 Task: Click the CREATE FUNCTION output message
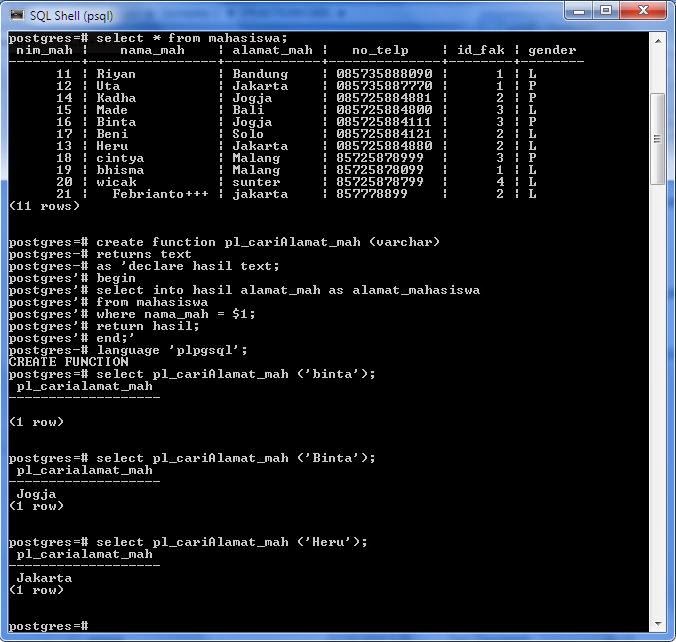(68, 362)
